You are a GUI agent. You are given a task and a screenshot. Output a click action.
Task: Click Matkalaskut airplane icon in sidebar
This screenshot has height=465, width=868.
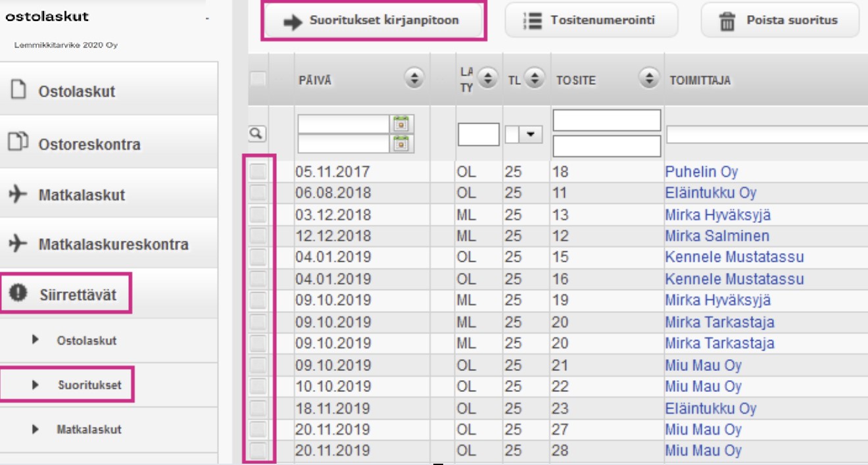pyautogui.click(x=18, y=194)
